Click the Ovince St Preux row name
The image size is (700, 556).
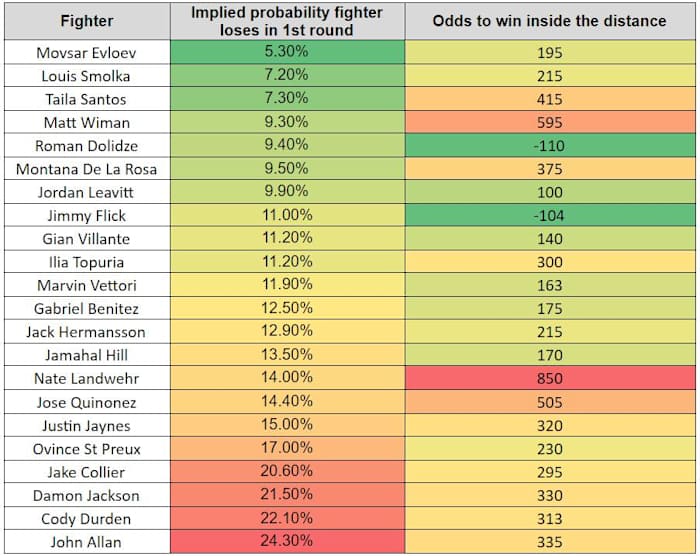(86, 449)
